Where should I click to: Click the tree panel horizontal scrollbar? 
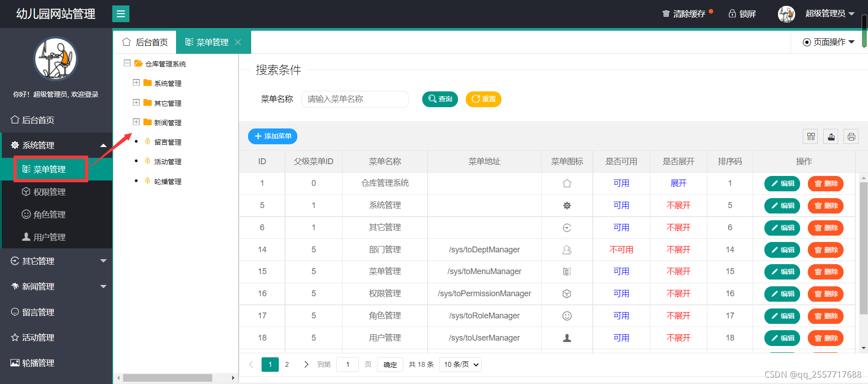coord(167,378)
